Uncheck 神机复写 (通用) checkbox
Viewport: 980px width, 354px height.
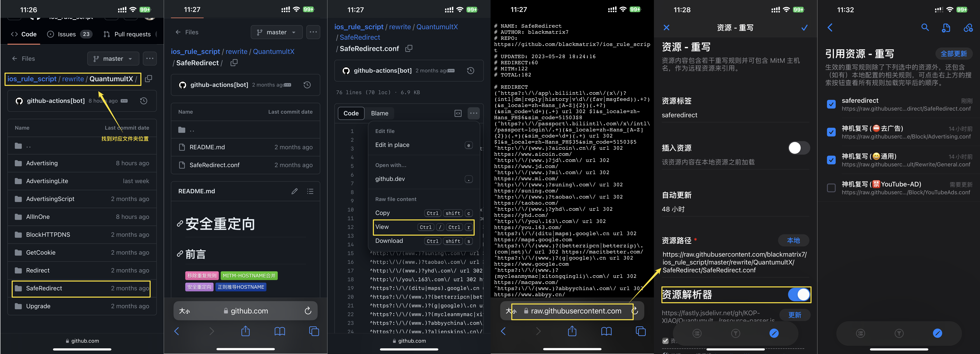(831, 160)
